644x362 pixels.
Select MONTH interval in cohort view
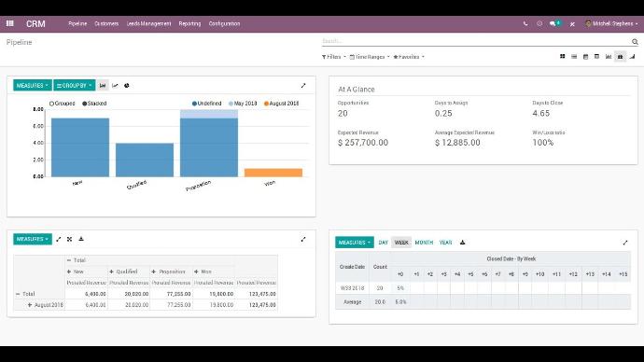[x=424, y=243]
